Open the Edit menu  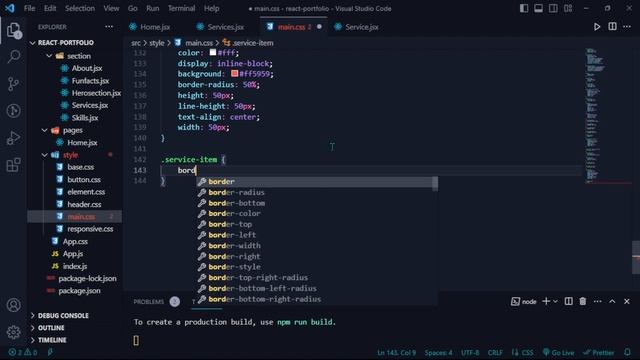(x=50, y=8)
